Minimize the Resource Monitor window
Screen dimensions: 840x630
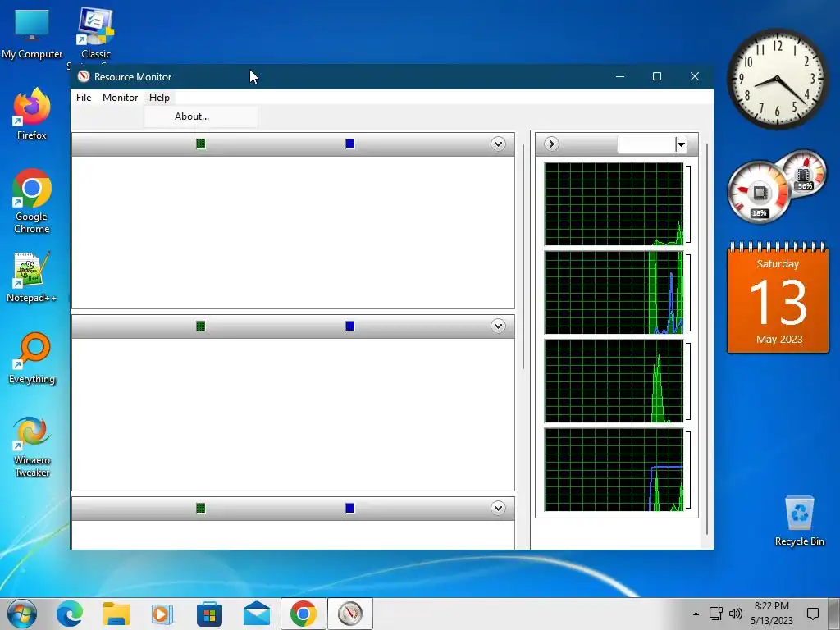tap(620, 76)
